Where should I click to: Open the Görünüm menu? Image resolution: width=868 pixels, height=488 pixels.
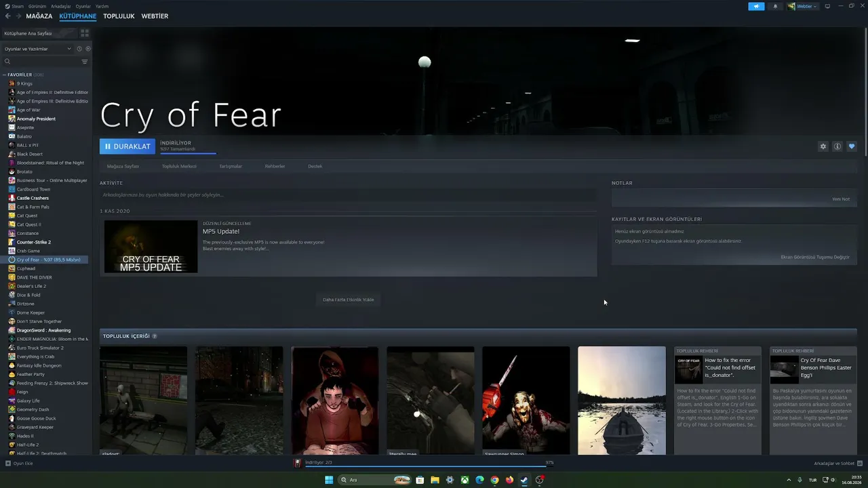[x=37, y=6]
